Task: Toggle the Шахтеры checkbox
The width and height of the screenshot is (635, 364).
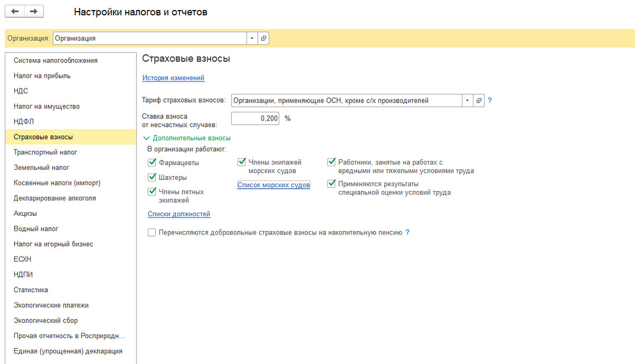Action: pyautogui.click(x=152, y=177)
